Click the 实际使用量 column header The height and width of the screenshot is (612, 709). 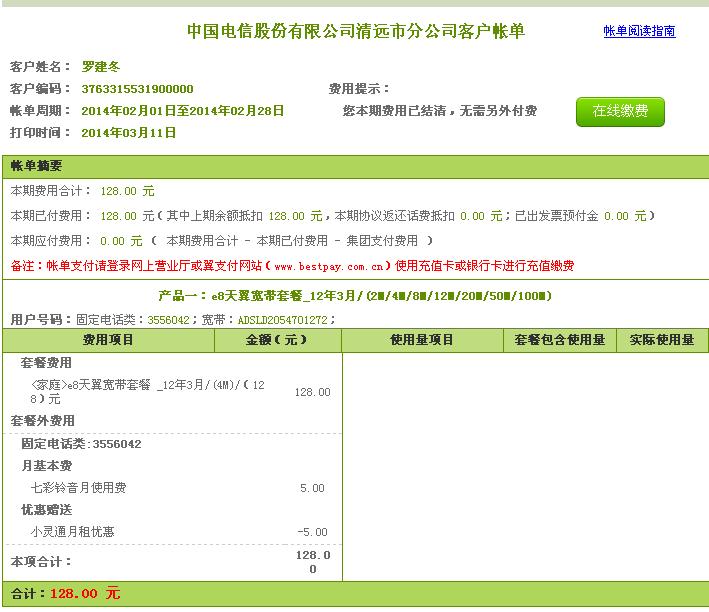[662, 340]
